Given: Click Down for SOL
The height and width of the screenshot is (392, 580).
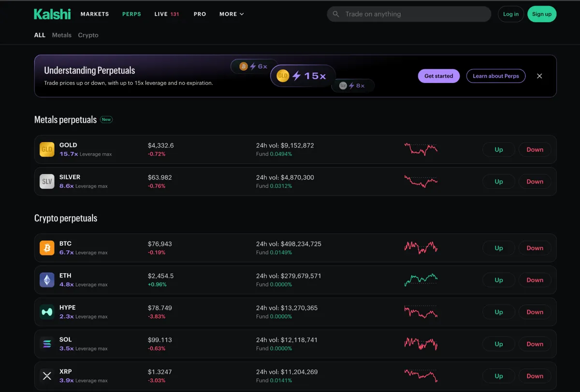Looking at the screenshot, I should click(x=535, y=344).
